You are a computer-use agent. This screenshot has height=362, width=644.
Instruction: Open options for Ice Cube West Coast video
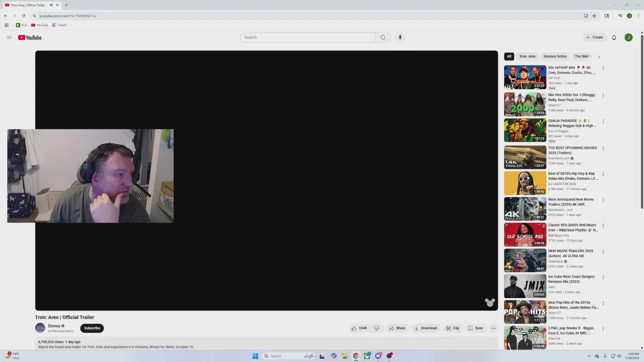[x=603, y=277]
